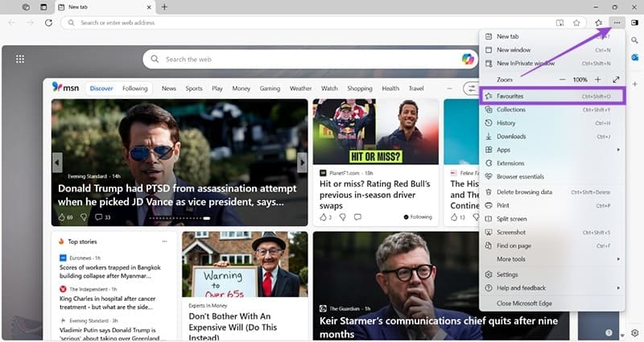
Task: Switch to the Following feed tab
Action: pyautogui.click(x=134, y=89)
